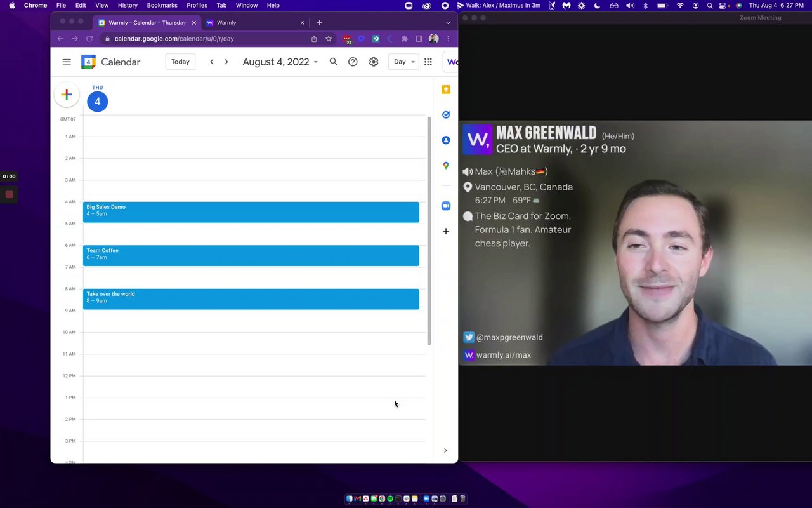Open Chrome three-dot menu
The width and height of the screenshot is (812, 508).
tap(448, 39)
